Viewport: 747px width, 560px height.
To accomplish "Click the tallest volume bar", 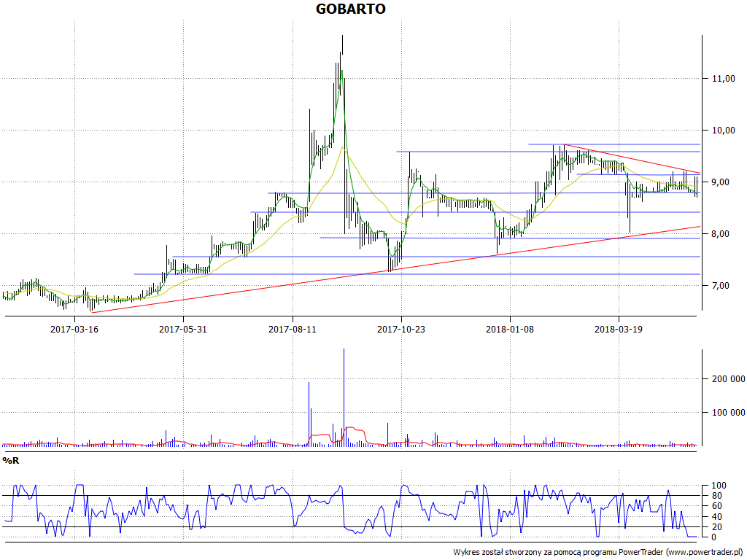I will tap(344, 397).
